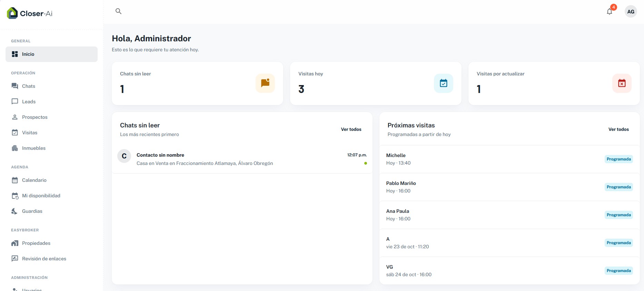Viewport: 644px width, 291px height.
Task: Open EasyBroker Propiedades
Action: click(51, 243)
